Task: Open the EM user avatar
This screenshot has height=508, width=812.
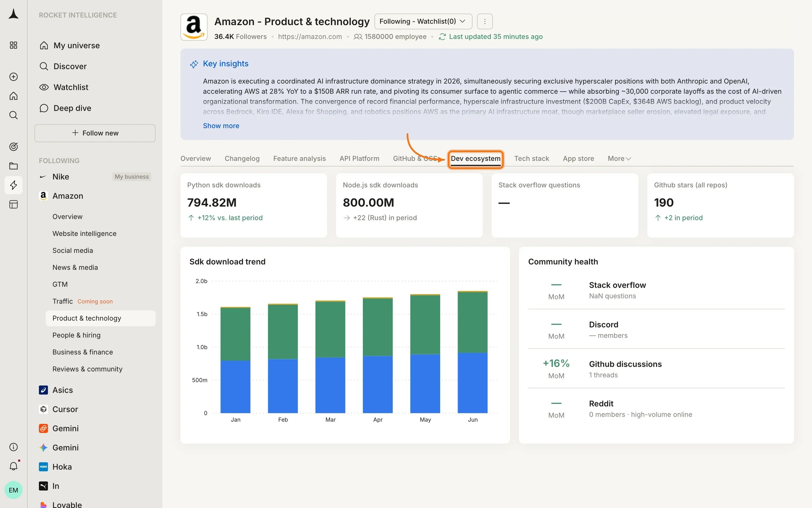Action: (x=14, y=490)
